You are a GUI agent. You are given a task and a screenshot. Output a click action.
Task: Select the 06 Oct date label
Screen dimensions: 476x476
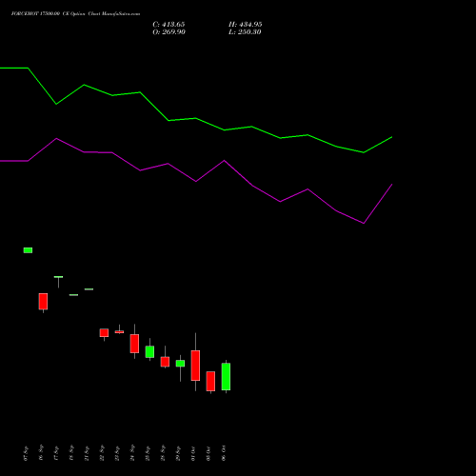(x=224, y=453)
